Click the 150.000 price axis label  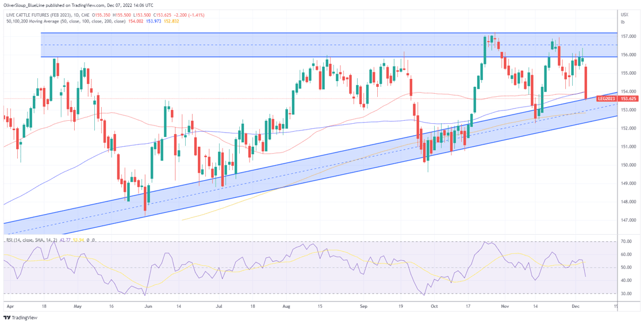(627, 165)
